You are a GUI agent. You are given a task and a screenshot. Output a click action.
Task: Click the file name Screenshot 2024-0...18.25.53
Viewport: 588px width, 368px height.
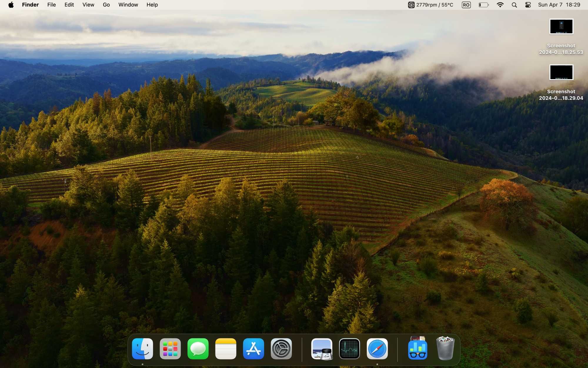click(x=561, y=49)
